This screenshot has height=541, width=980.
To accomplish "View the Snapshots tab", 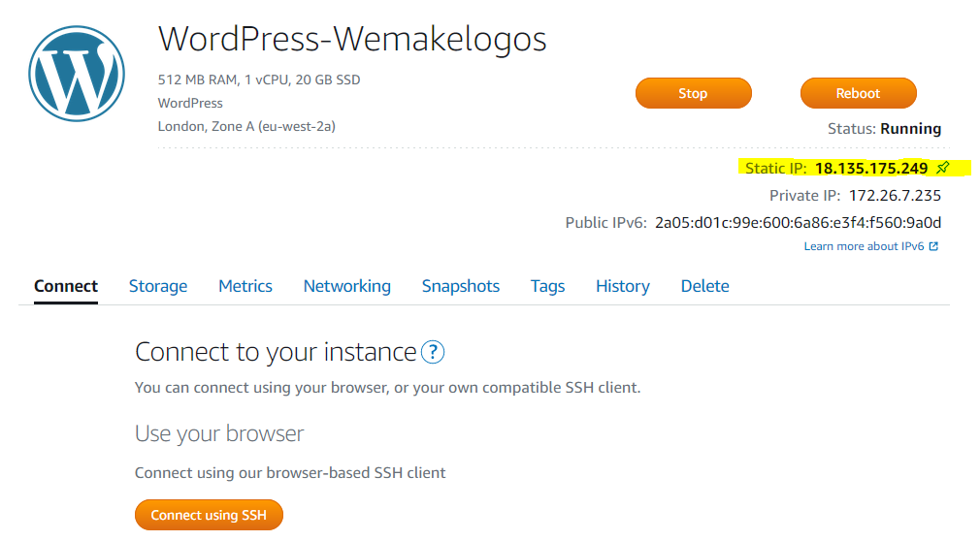I will 461,286.
